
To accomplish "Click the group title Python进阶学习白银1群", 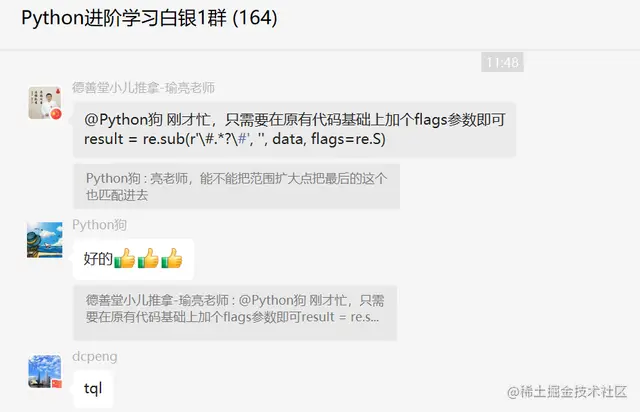I will (124, 18).
